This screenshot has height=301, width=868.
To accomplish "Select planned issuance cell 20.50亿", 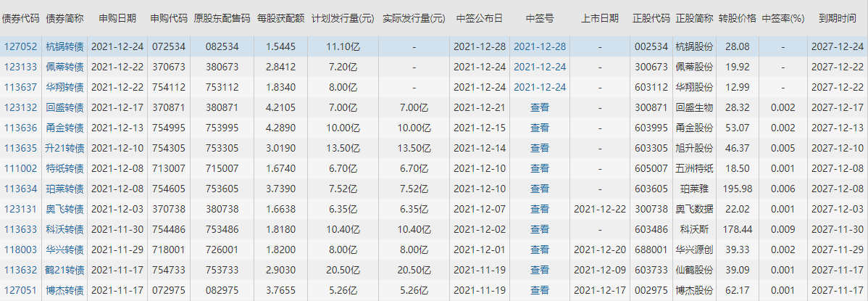I will [x=343, y=270].
